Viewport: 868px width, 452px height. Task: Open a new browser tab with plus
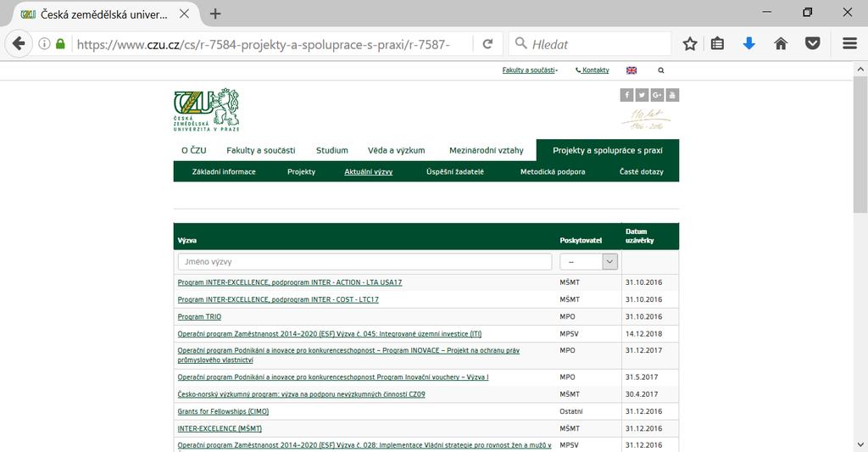[x=215, y=14]
